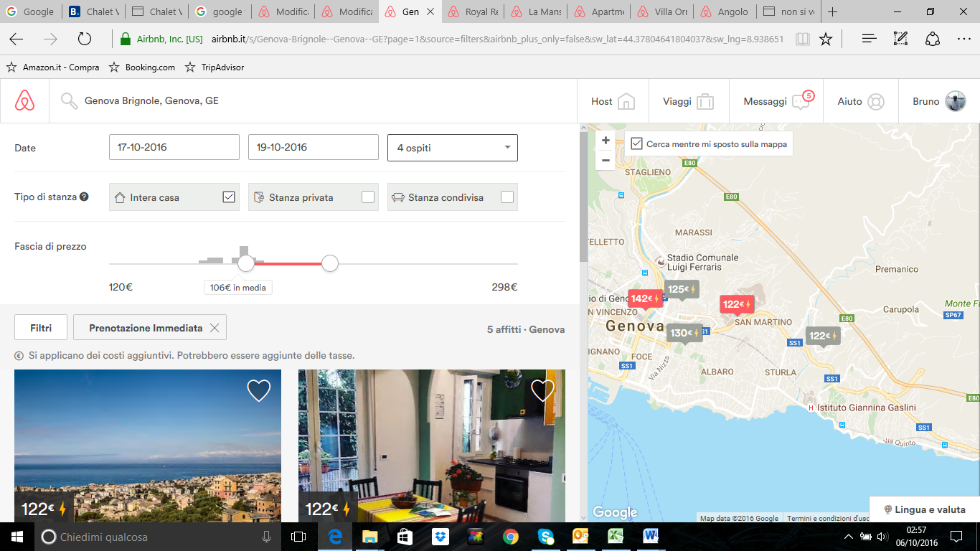
Task: Save sea-view listing with heart icon
Action: pyautogui.click(x=259, y=390)
